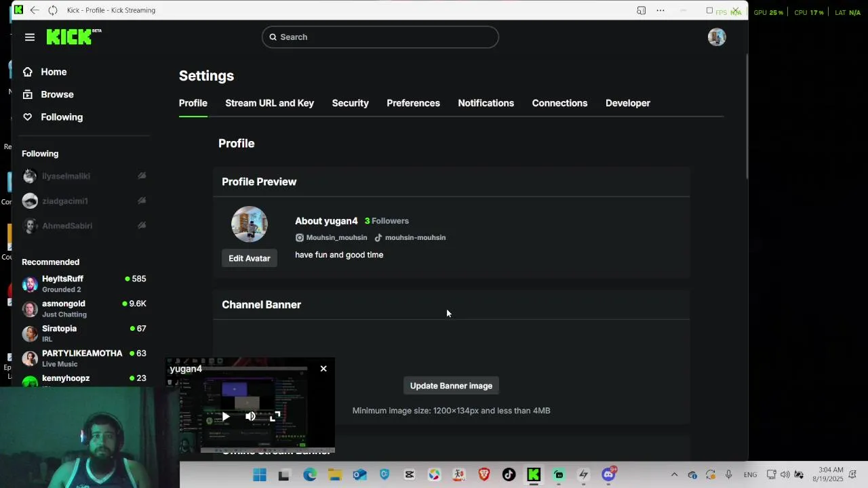Open Brave browser from taskbar
Image resolution: width=868 pixels, height=488 pixels.
click(484, 475)
